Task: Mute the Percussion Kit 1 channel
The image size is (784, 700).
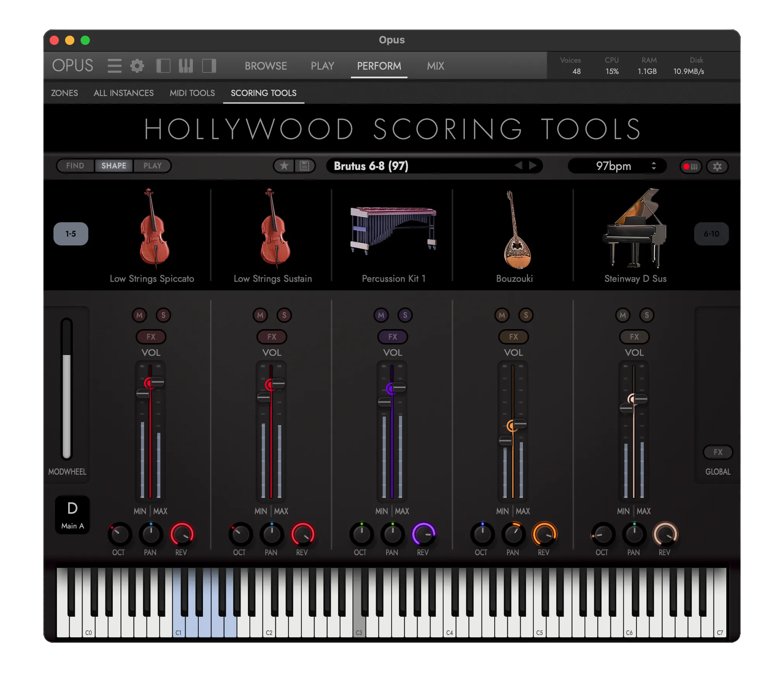Action: click(381, 315)
